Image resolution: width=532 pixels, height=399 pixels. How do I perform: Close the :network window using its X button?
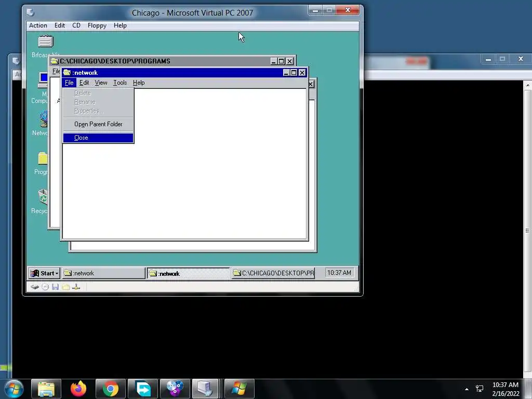click(x=302, y=73)
